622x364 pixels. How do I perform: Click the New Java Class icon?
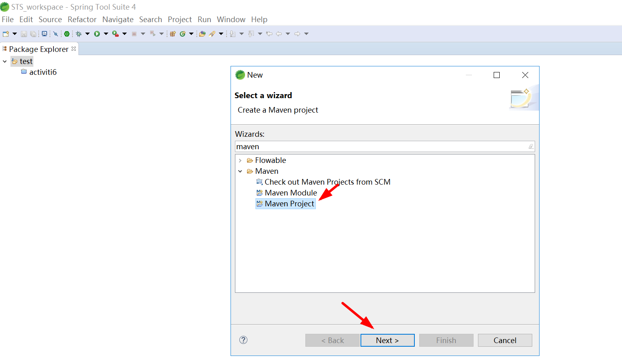[x=183, y=34]
